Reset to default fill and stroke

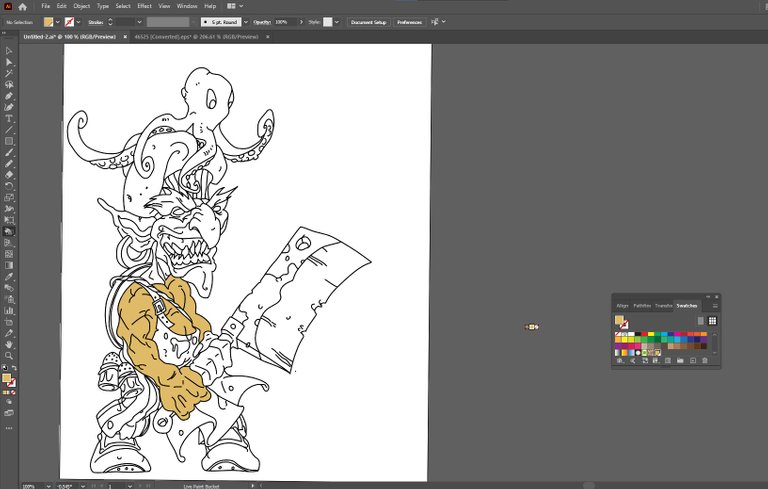click(x=5, y=368)
